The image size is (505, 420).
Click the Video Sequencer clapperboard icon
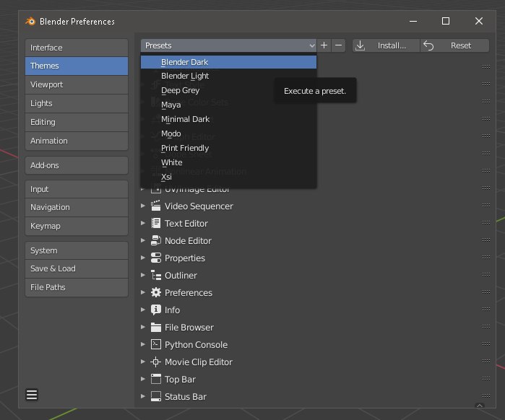156,206
